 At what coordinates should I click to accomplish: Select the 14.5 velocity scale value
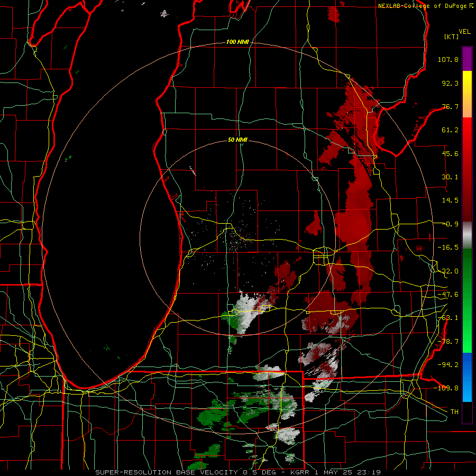pos(450,200)
